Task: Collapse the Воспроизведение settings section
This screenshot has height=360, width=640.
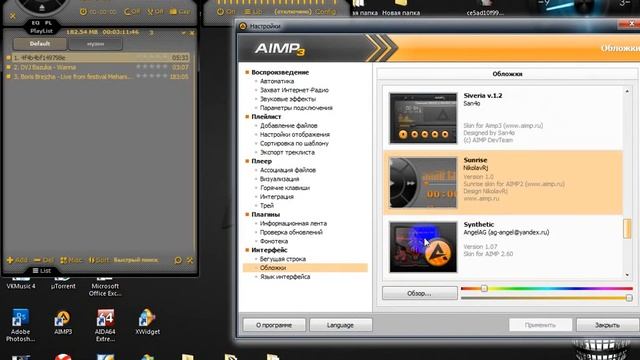Action: pyautogui.click(x=247, y=72)
